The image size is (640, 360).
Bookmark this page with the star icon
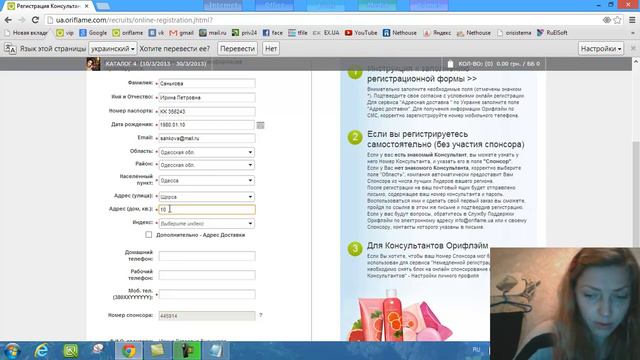(618, 20)
